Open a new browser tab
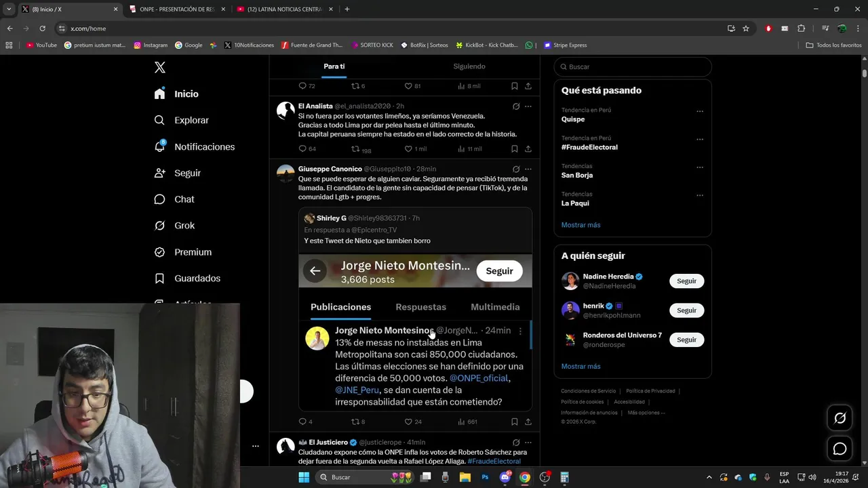 click(x=347, y=9)
